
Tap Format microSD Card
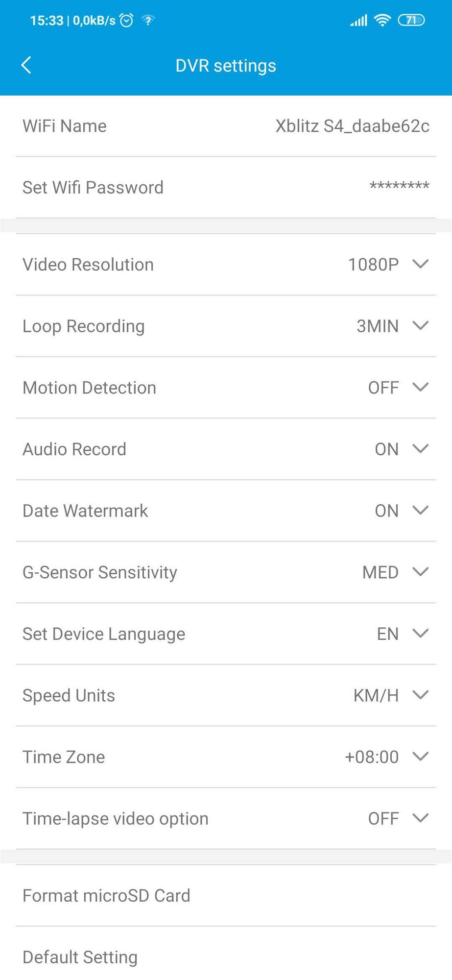(106, 895)
